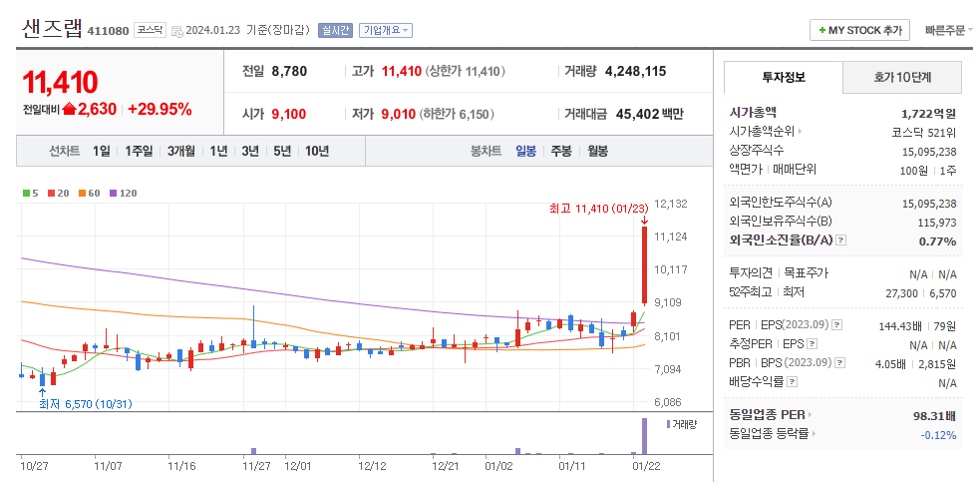Click the 시가 value 9,100
Screen dimensions: 980x482
[289, 114]
